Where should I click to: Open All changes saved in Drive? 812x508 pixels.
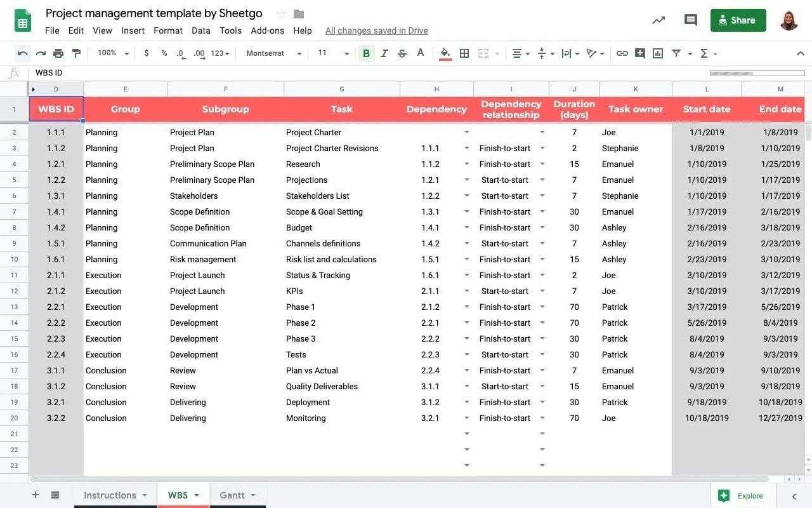pyautogui.click(x=376, y=30)
